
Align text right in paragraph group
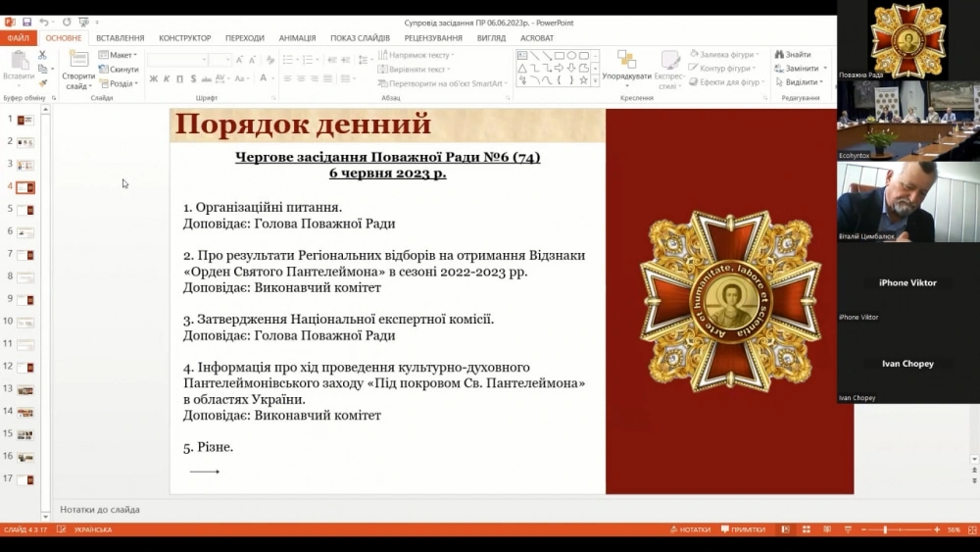click(314, 78)
